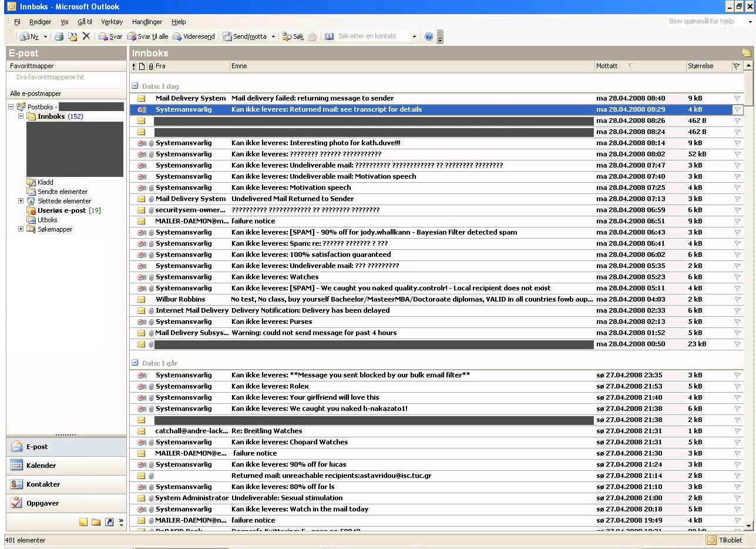The image size is (756, 549).
Task: Click the move to folder icon
Action: tap(73, 36)
